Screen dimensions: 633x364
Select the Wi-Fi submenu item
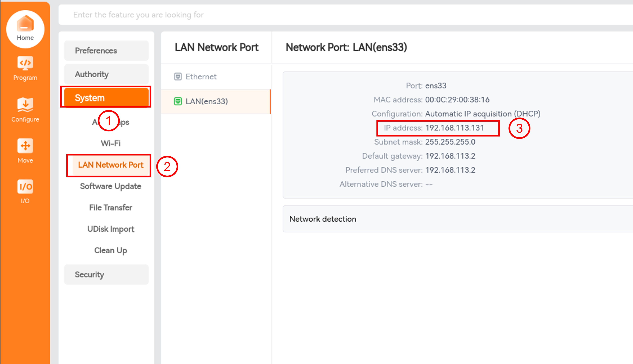pos(111,143)
